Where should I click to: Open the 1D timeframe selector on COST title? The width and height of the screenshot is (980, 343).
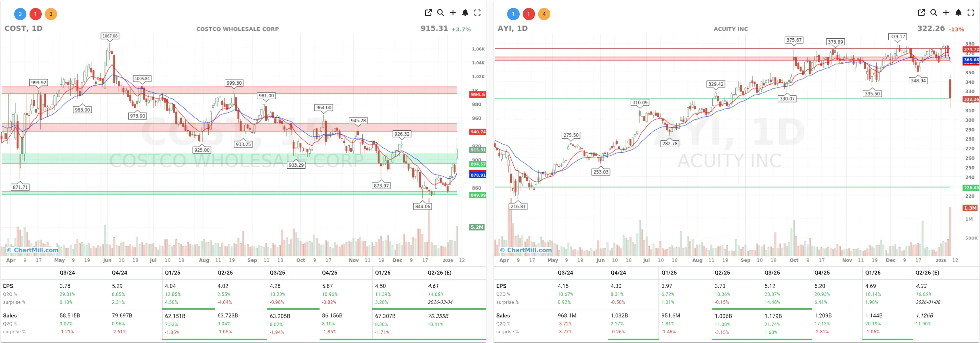pos(38,28)
